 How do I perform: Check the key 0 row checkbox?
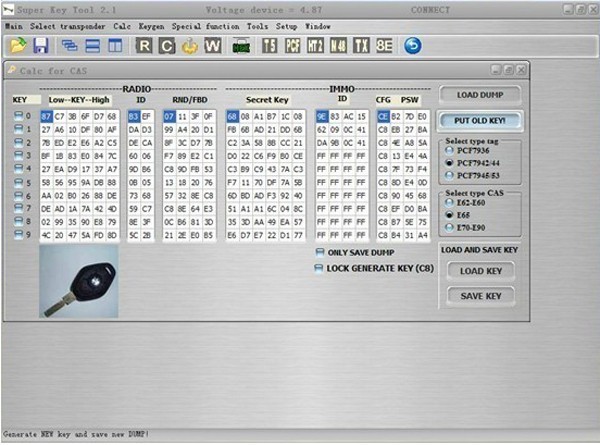click(x=18, y=117)
